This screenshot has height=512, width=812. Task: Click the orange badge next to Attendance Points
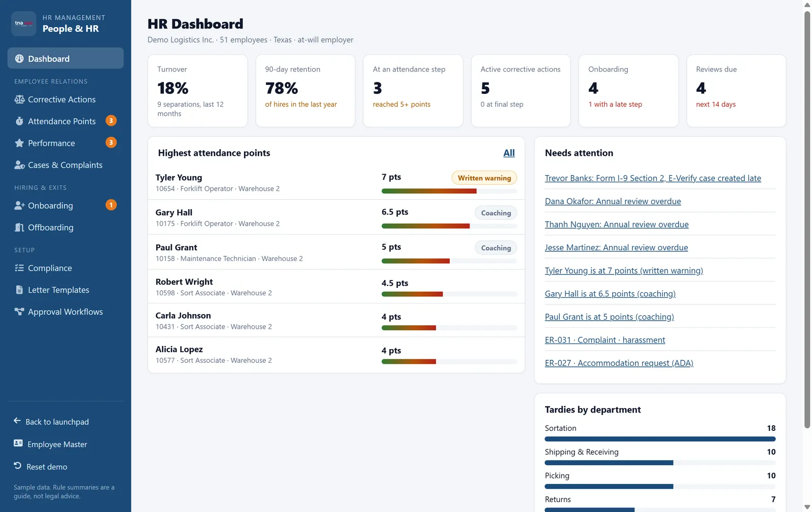pos(111,121)
